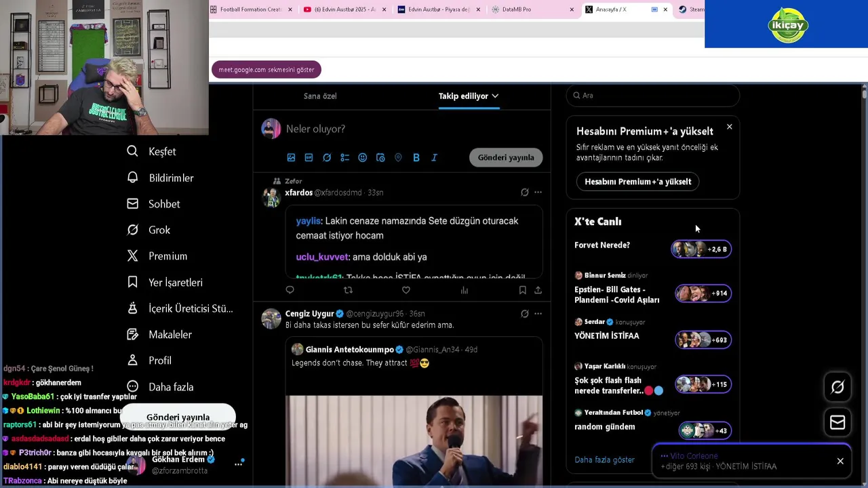Image resolution: width=868 pixels, height=488 pixels.
Task: Open the Daha fazla menu
Action: [160, 386]
